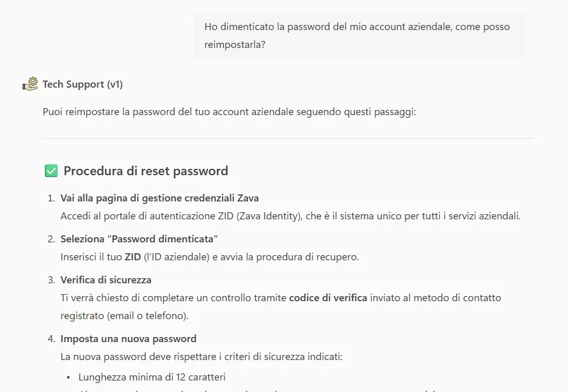Screen dimensions: 568x392
Task: Click the horizontal divider line under the intro
Action: [x=288, y=138]
